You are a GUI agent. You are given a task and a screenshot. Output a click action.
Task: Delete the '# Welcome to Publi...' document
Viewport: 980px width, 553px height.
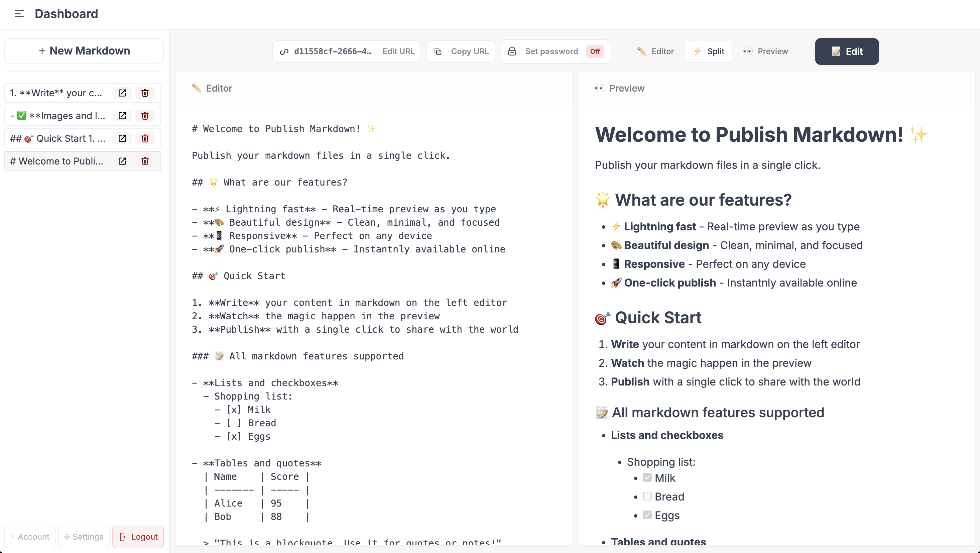click(x=145, y=161)
